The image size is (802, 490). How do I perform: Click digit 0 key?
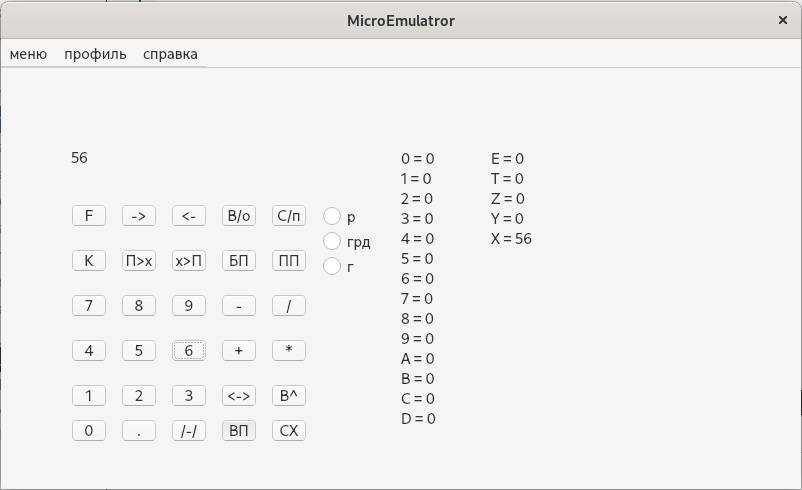tap(89, 431)
